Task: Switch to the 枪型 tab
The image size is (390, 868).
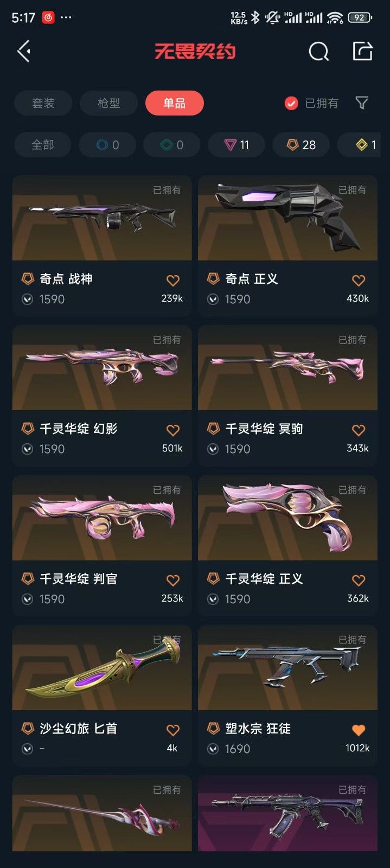Action: 109,103
